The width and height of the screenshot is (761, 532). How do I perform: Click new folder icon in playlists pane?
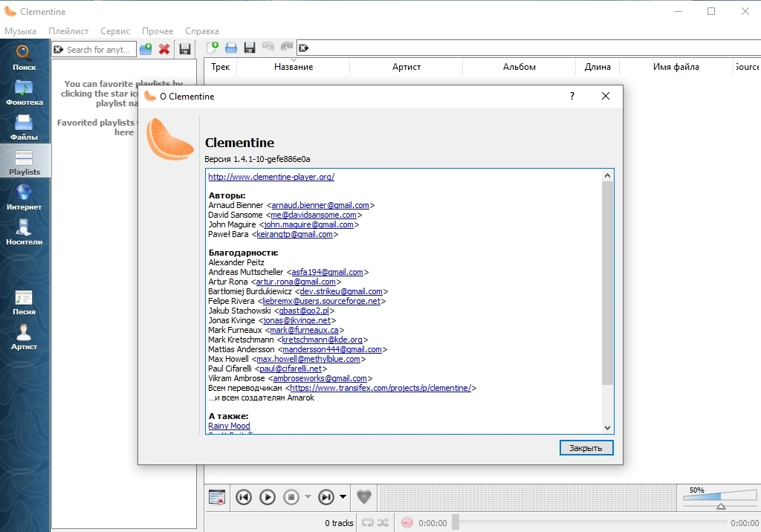coord(146,49)
